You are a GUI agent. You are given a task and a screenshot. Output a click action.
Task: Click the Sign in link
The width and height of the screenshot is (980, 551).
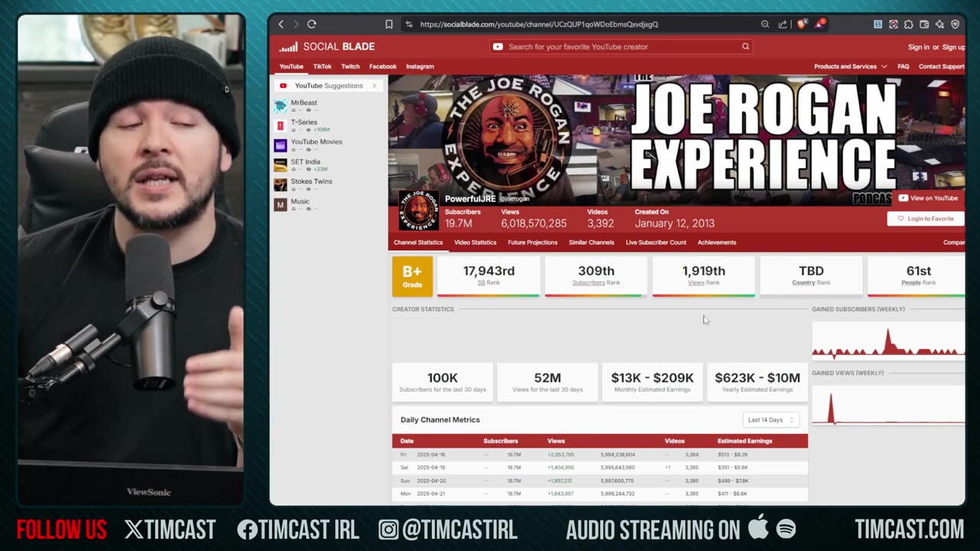(918, 47)
